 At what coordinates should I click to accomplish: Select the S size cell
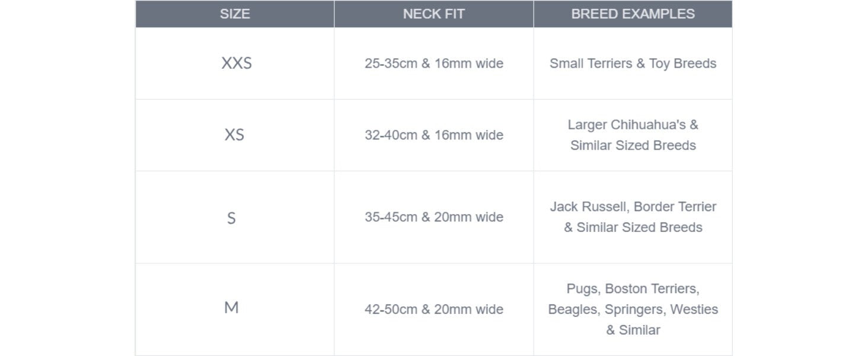[x=231, y=218]
